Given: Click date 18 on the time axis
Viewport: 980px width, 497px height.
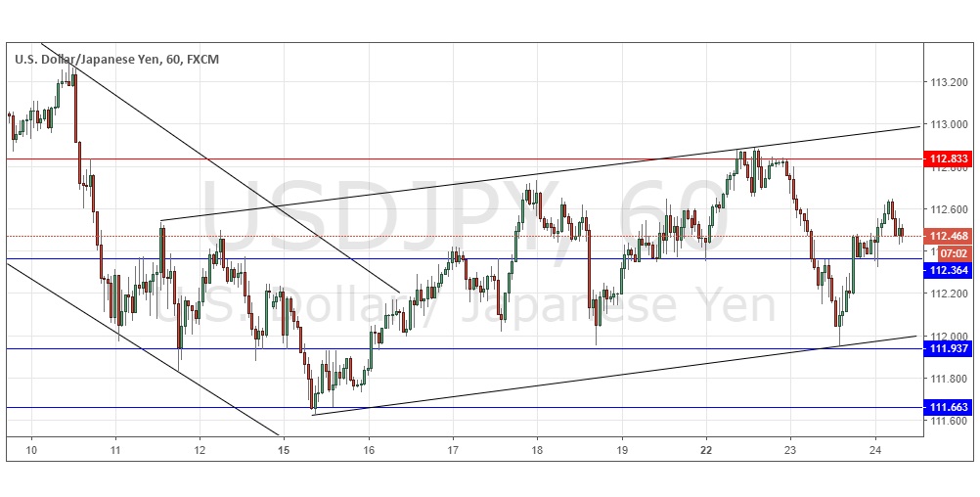Looking at the screenshot, I should pos(537,452).
